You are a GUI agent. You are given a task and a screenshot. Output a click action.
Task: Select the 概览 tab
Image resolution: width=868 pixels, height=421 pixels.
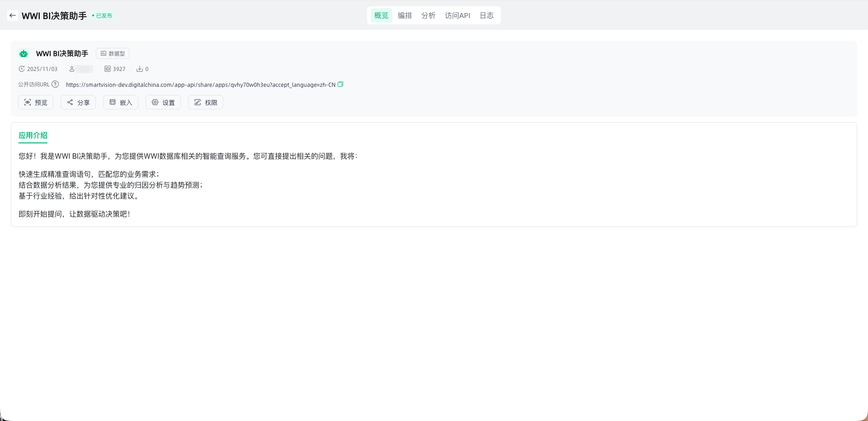click(x=381, y=15)
